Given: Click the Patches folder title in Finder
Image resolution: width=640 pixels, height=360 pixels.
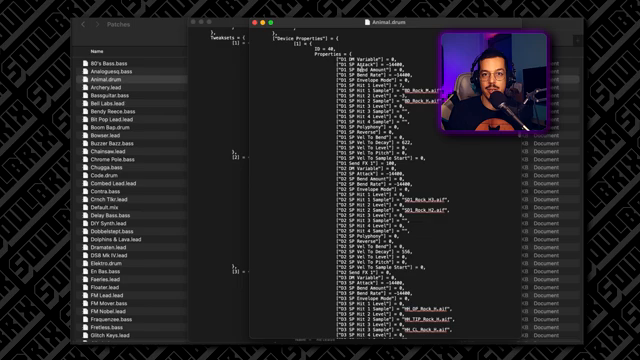Looking at the screenshot, I should click(118, 24).
